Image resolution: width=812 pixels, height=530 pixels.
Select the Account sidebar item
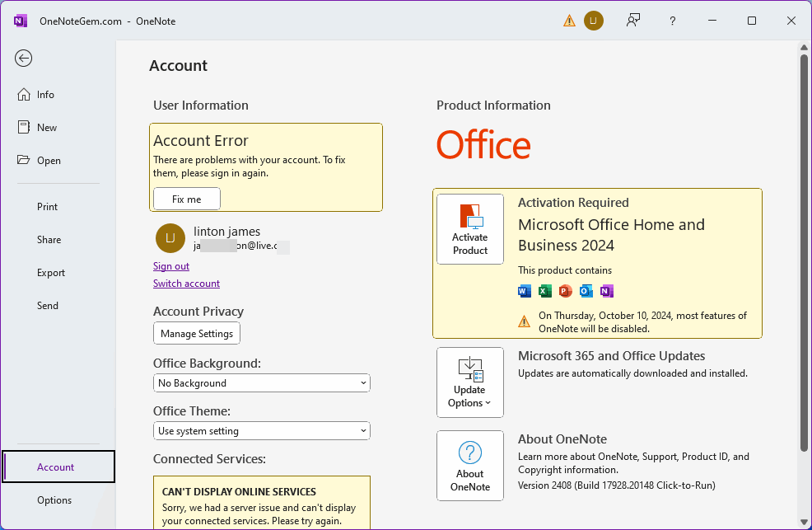click(58, 467)
